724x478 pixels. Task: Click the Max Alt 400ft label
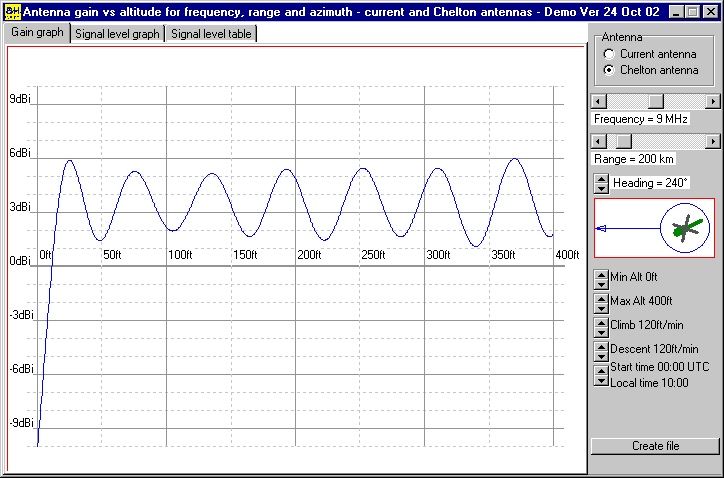(641, 301)
